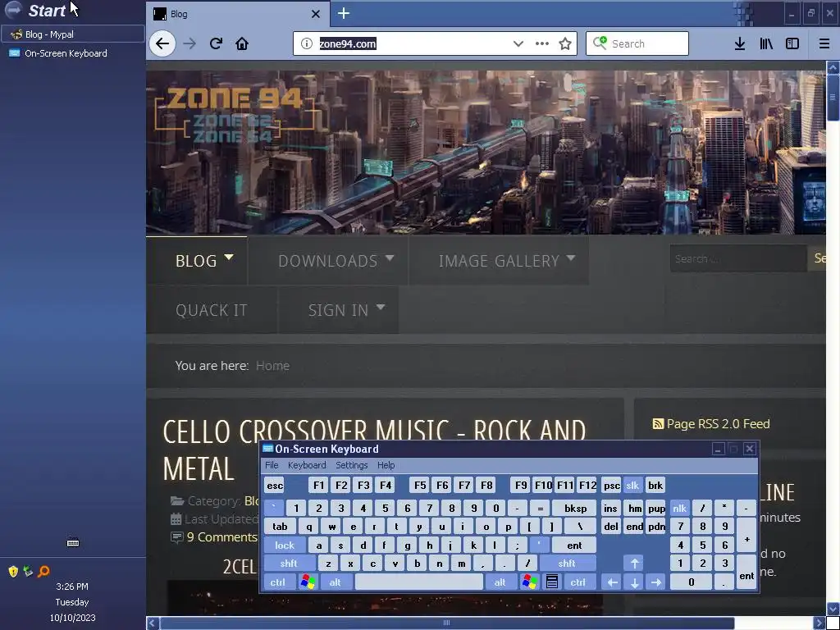Click the green arrows tray icon

click(29, 571)
